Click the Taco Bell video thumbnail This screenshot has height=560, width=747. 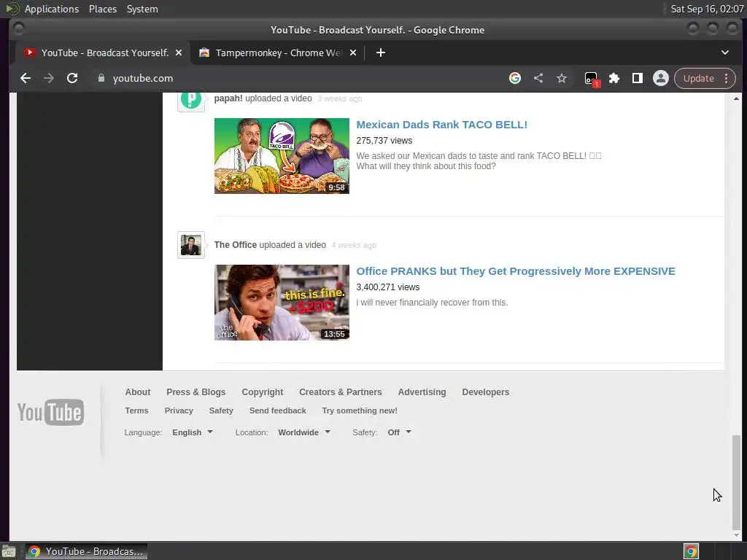pos(282,156)
